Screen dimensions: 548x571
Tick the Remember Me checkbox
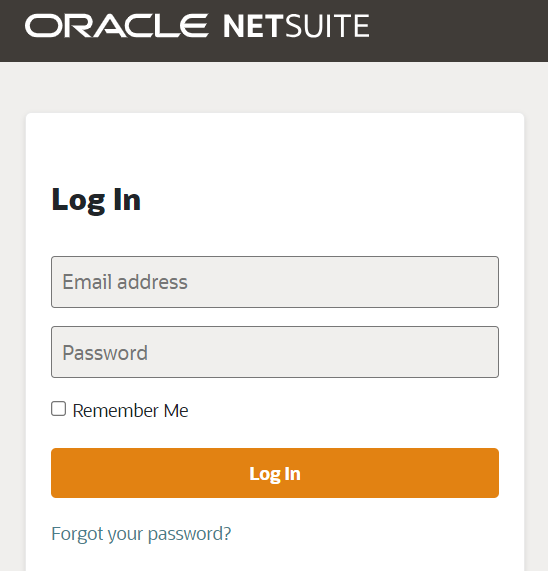click(x=58, y=409)
